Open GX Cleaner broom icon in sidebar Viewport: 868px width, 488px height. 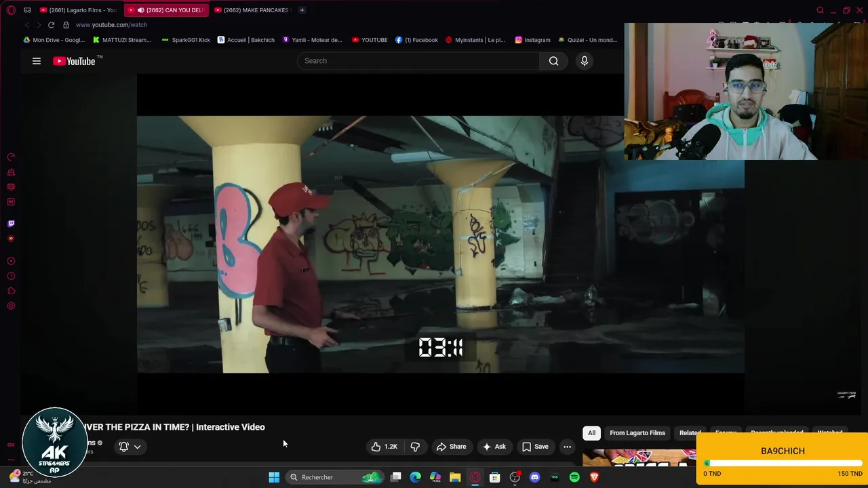click(11, 172)
